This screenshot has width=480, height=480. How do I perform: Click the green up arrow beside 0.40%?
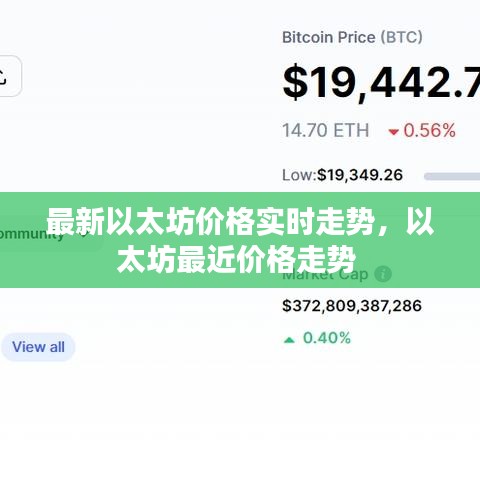point(289,340)
